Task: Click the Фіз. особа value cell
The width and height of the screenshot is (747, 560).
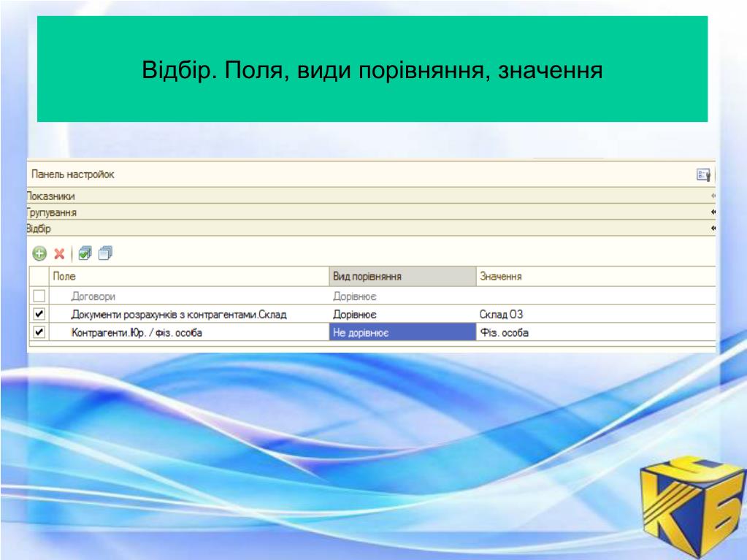Action: [596, 332]
